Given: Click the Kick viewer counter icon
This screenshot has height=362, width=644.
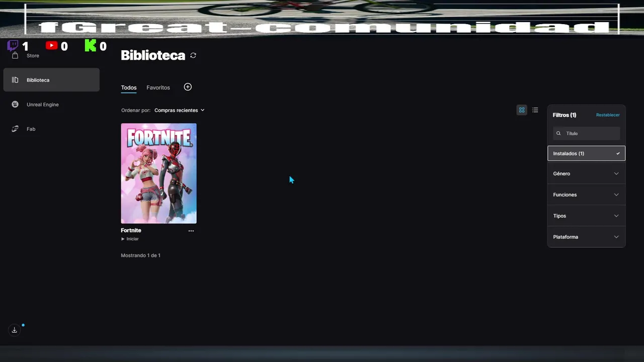Looking at the screenshot, I should 90,46.
